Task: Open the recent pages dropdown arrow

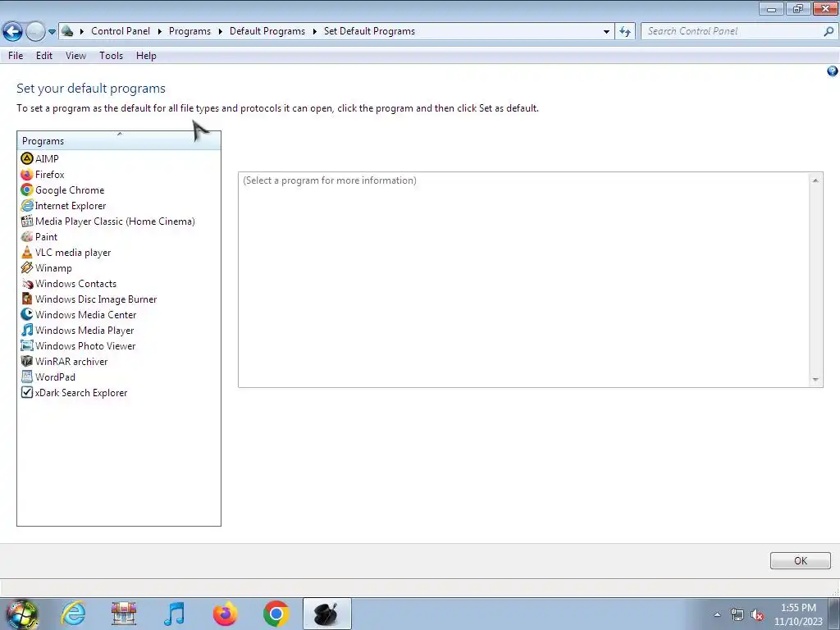Action: pos(52,32)
